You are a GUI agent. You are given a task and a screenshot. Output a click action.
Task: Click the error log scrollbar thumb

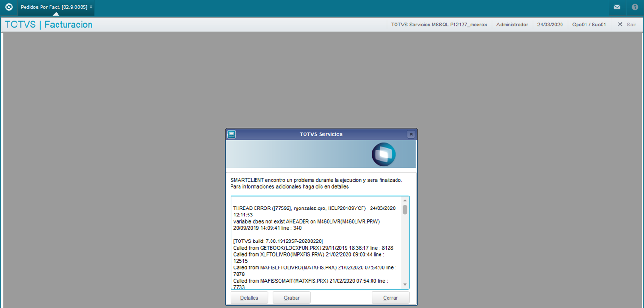click(x=405, y=210)
